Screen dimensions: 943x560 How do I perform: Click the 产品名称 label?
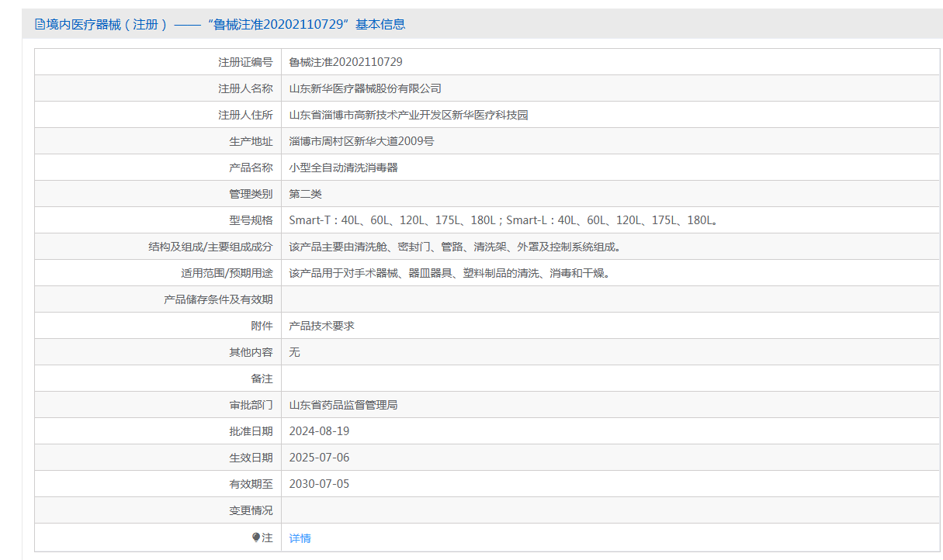(x=251, y=168)
